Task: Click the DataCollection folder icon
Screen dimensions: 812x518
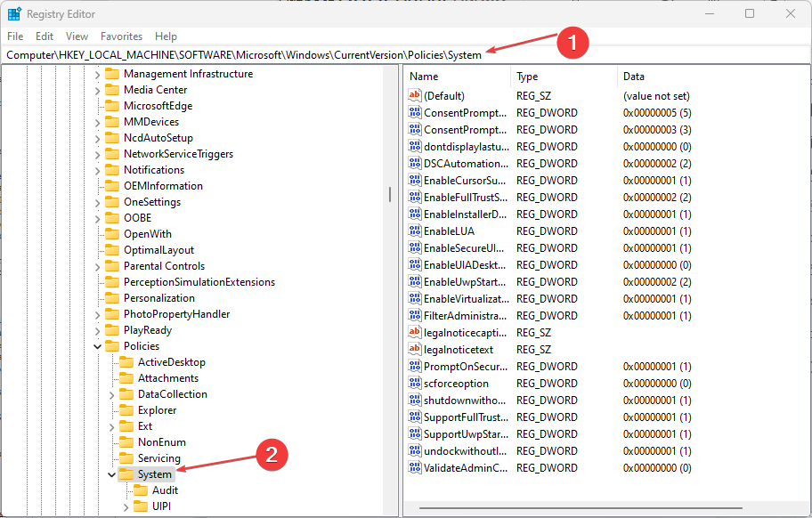Action: coord(126,393)
